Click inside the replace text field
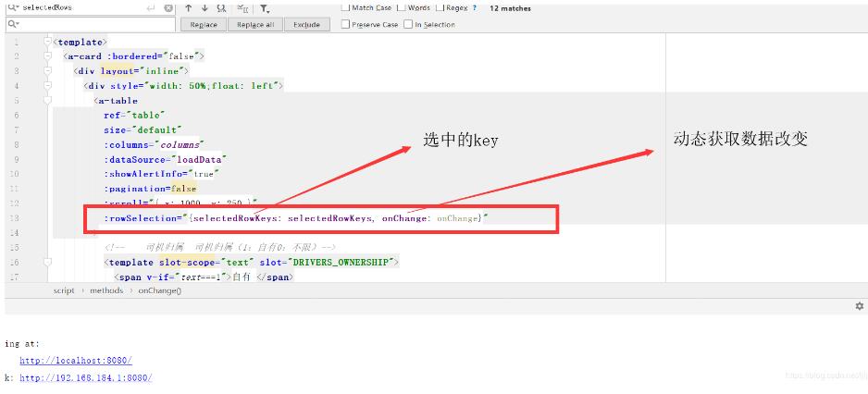The image size is (868, 394). coord(93,25)
